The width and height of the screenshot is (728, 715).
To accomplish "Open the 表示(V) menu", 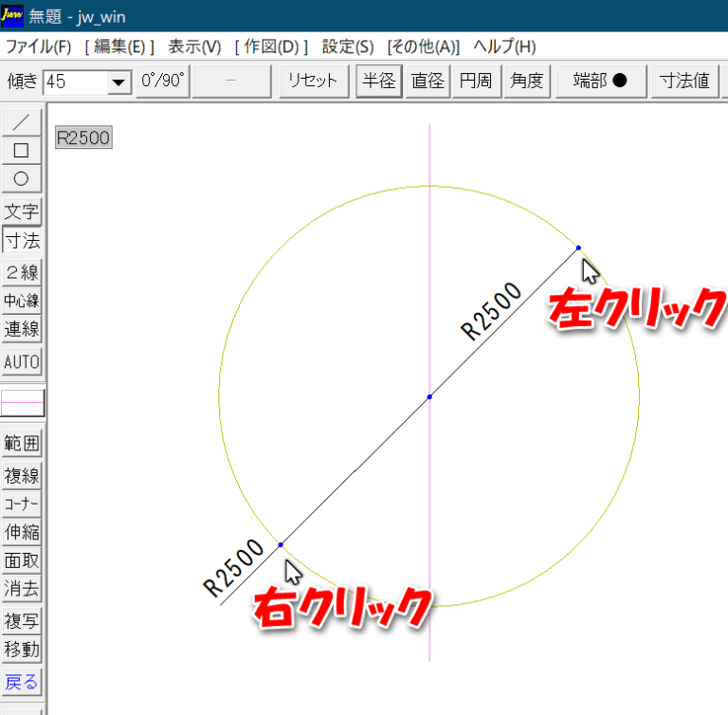I will coord(194,46).
